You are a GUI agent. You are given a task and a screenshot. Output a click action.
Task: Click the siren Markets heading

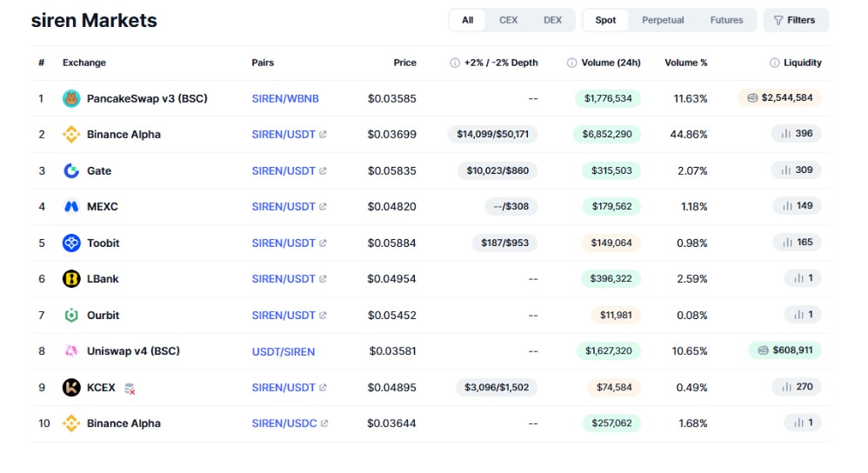[94, 21]
